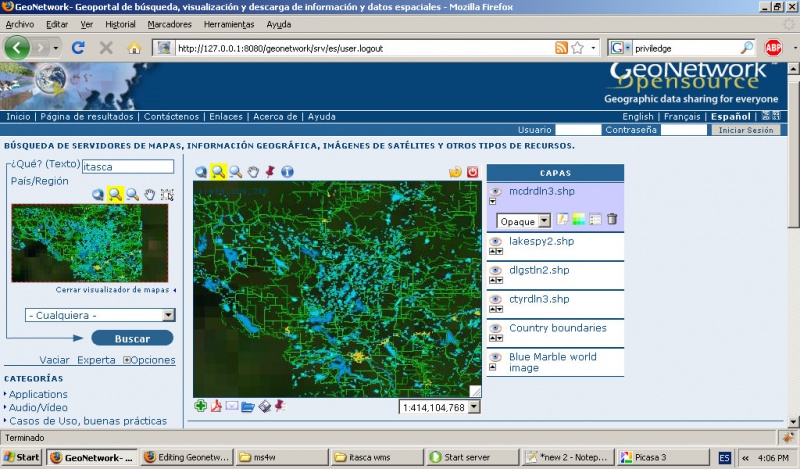This screenshot has width=800, height=469.
Task: Delete the mcdrdln3.shp layer with trash icon
Action: pos(612,220)
